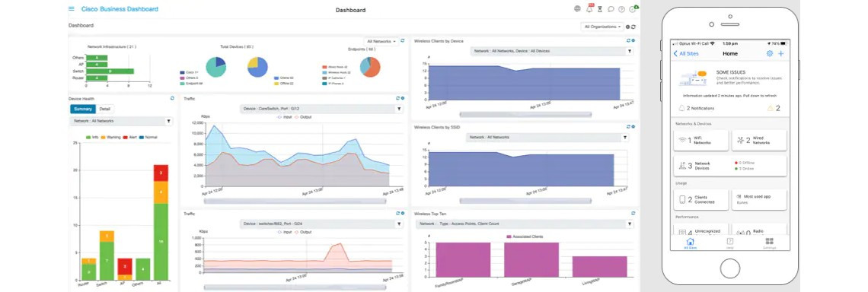Open the WiFi Networks card on phone
Screen dimensions: 868x292
click(x=700, y=141)
